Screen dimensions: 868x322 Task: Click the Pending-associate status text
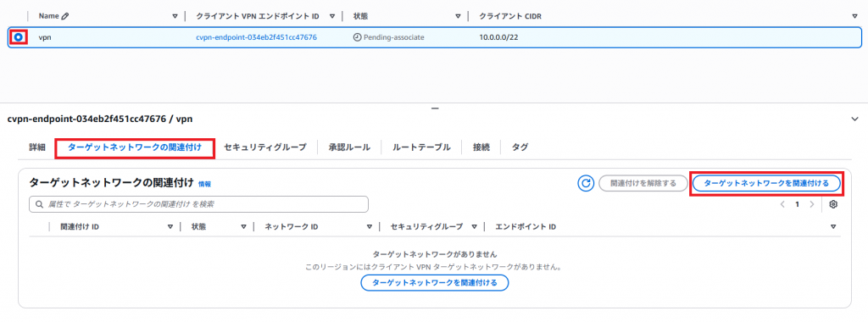pyautogui.click(x=393, y=37)
